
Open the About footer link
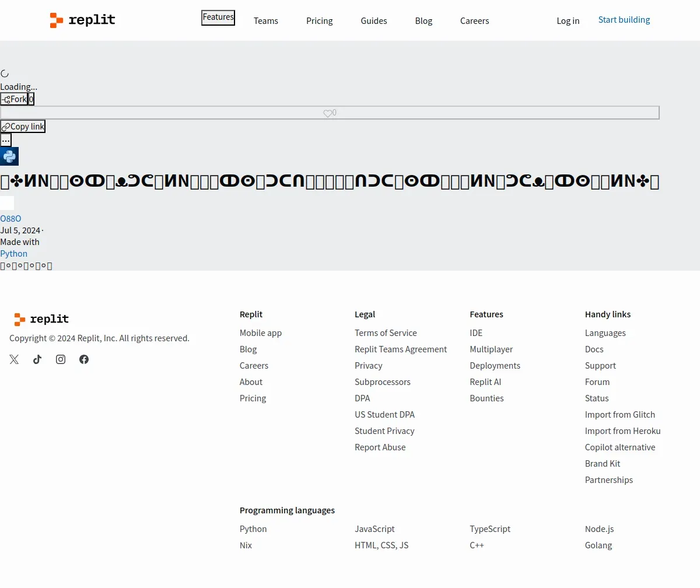[x=251, y=382]
